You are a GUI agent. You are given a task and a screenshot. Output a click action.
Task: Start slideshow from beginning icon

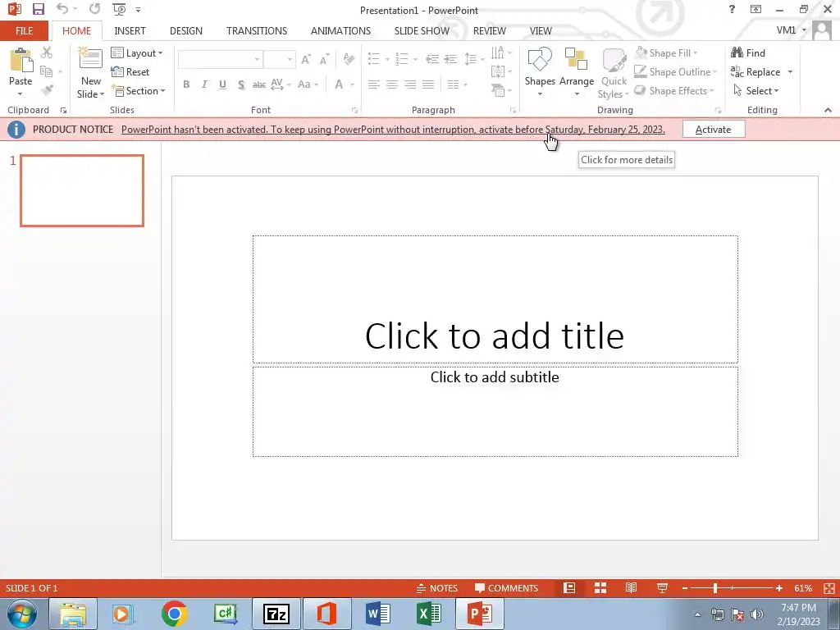pyautogui.click(x=119, y=9)
